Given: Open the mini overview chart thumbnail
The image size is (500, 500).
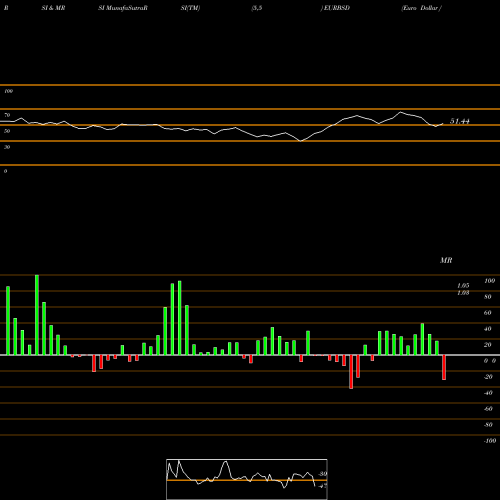Looking at the screenshot, I should click(247, 479).
